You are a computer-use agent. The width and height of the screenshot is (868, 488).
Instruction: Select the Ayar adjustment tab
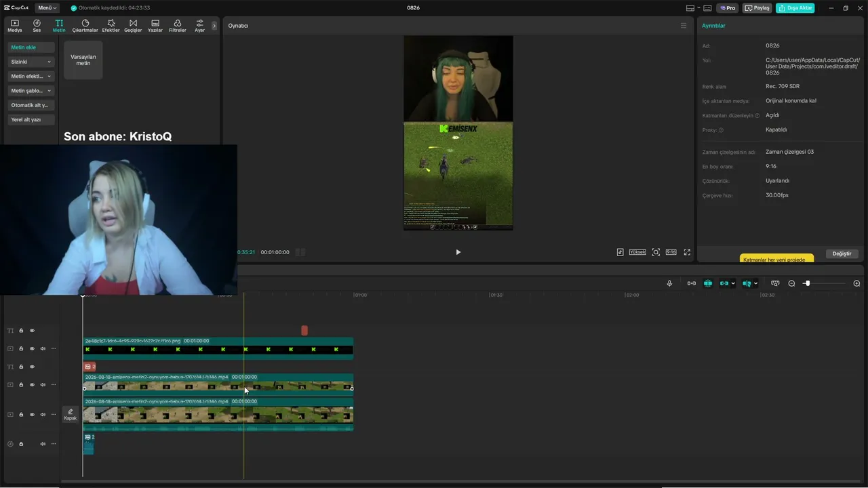(199, 26)
